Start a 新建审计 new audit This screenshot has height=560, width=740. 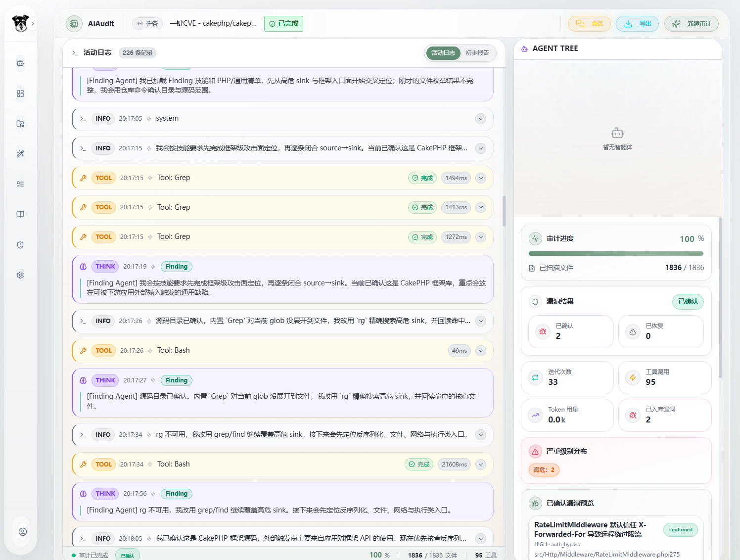coord(691,23)
